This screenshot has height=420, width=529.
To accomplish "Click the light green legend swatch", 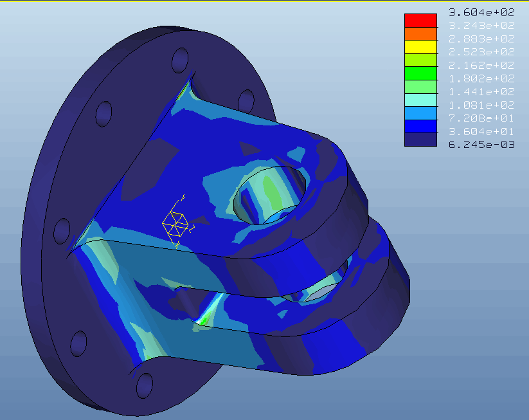I will [421, 87].
